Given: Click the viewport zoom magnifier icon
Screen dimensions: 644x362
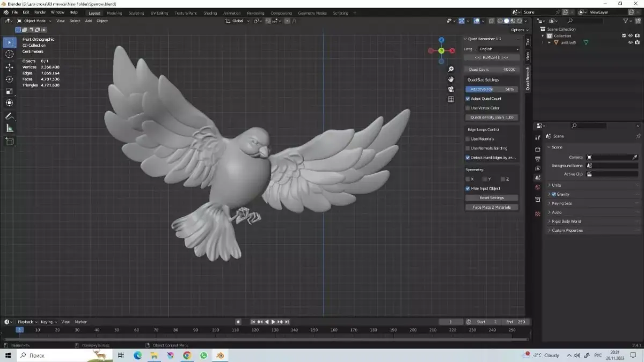Looking at the screenshot, I should [x=451, y=69].
